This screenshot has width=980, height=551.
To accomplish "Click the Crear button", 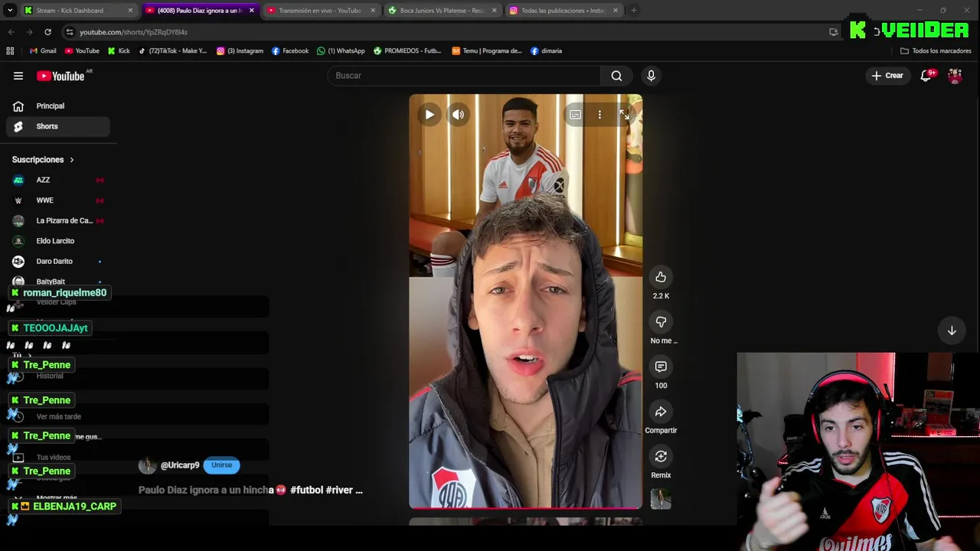I will (x=887, y=76).
